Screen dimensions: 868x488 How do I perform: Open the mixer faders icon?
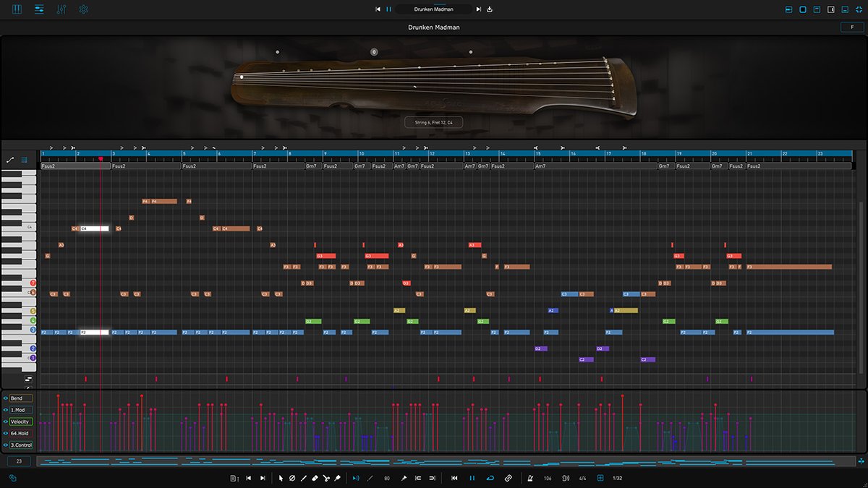coord(61,9)
